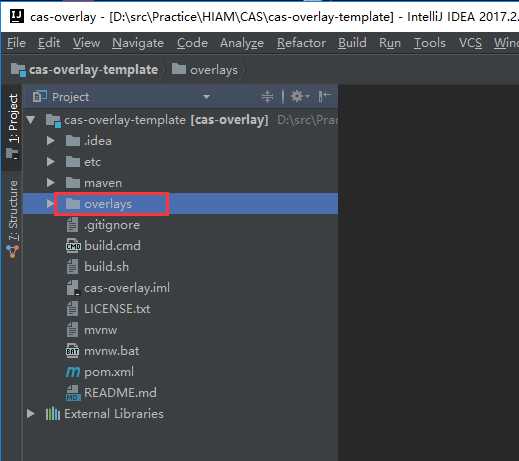
Task: Select the etc folder icon
Action: click(x=73, y=162)
